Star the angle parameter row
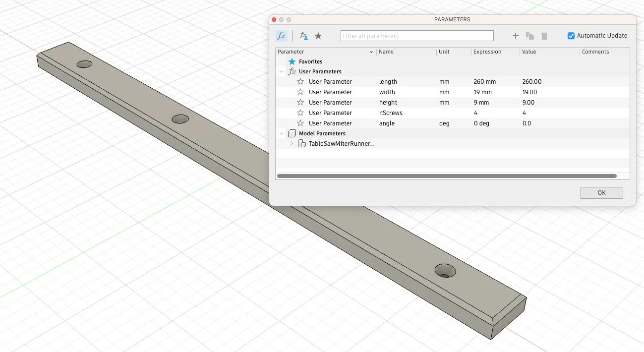 coord(300,123)
